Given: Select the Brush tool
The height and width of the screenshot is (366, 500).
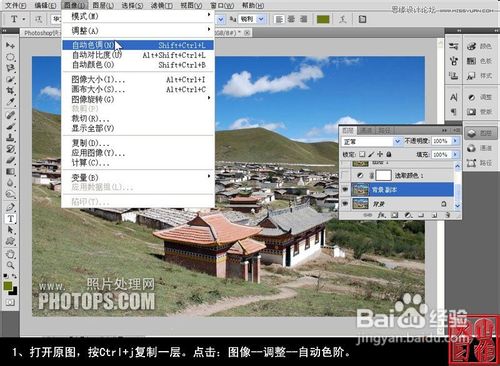Looking at the screenshot, I should click(x=10, y=127).
